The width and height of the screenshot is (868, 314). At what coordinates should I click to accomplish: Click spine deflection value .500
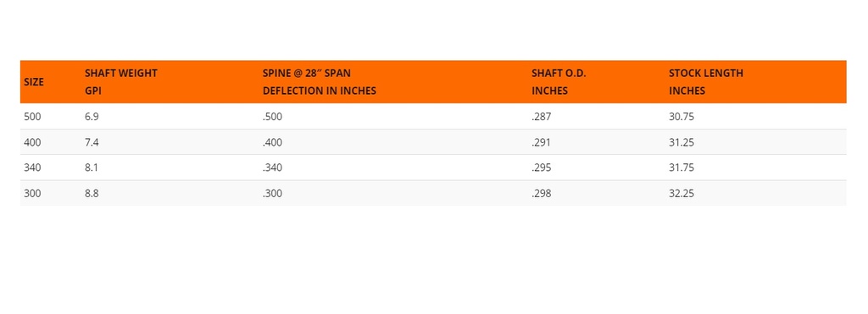[x=272, y=117]
